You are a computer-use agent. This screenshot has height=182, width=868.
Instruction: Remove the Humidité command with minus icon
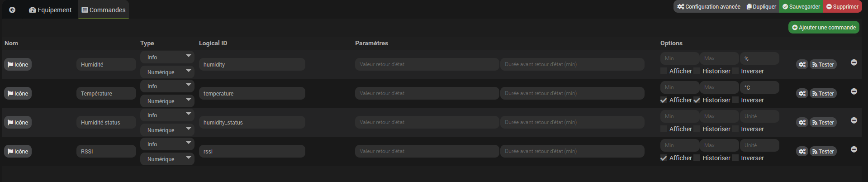[854, 62]
